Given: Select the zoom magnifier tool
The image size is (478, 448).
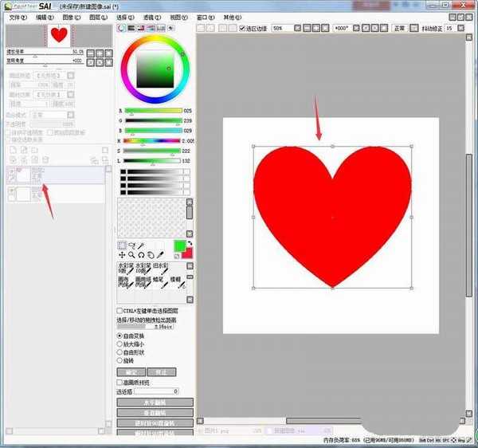Looking at the screenshot, I should pos(131,255).
